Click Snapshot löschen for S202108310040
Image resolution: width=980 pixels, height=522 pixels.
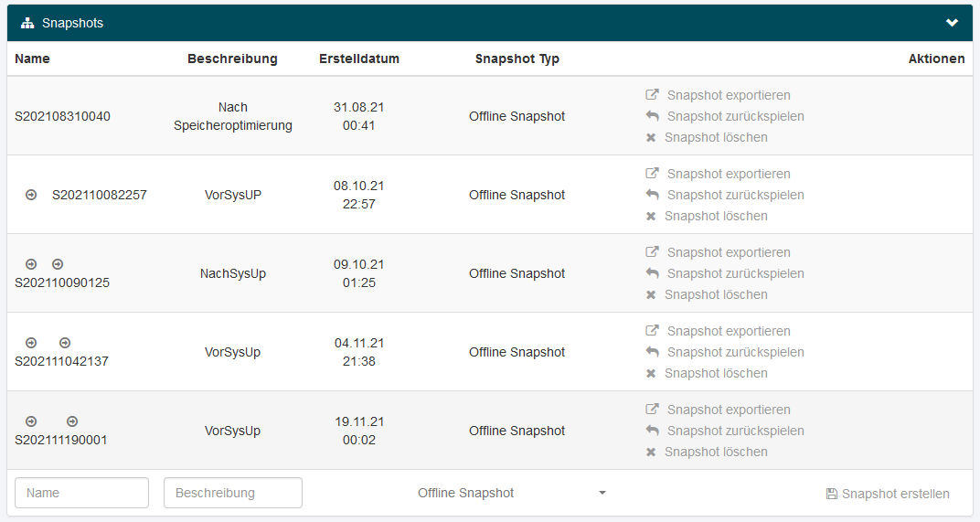pyautogui.click(x=716, y=137)
